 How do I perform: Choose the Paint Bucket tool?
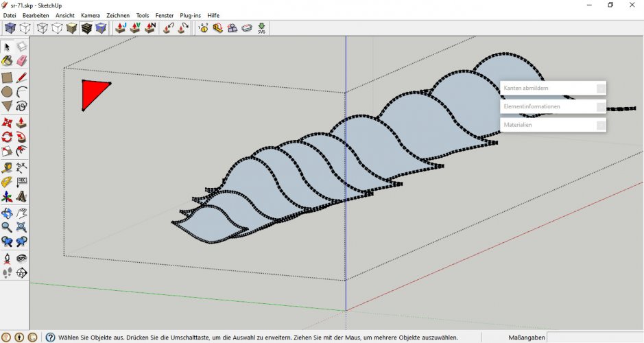7,61
